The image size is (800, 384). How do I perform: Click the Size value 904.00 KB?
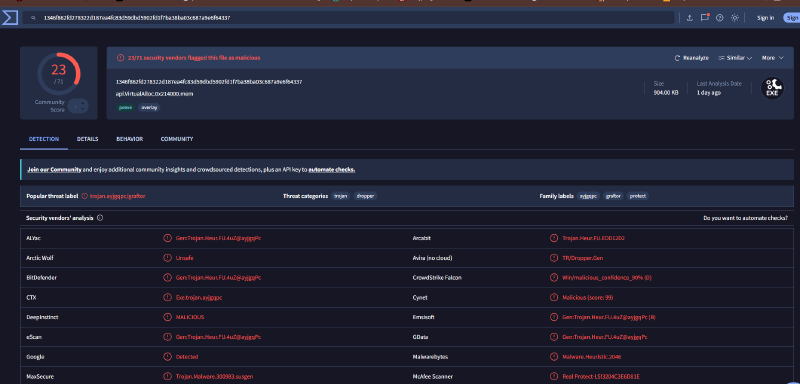pyautogui.click(x=666, y=93)
